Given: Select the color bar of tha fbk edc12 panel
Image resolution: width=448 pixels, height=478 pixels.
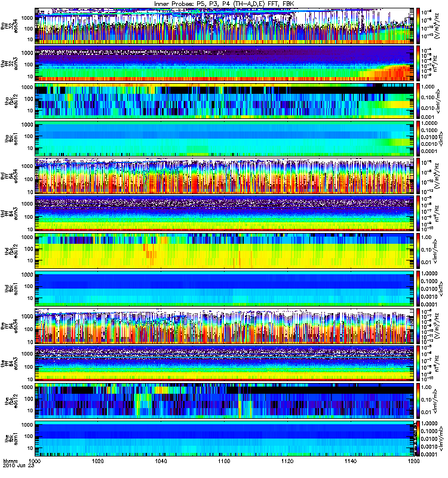Looking at the screenshot, I should [418, 101].
